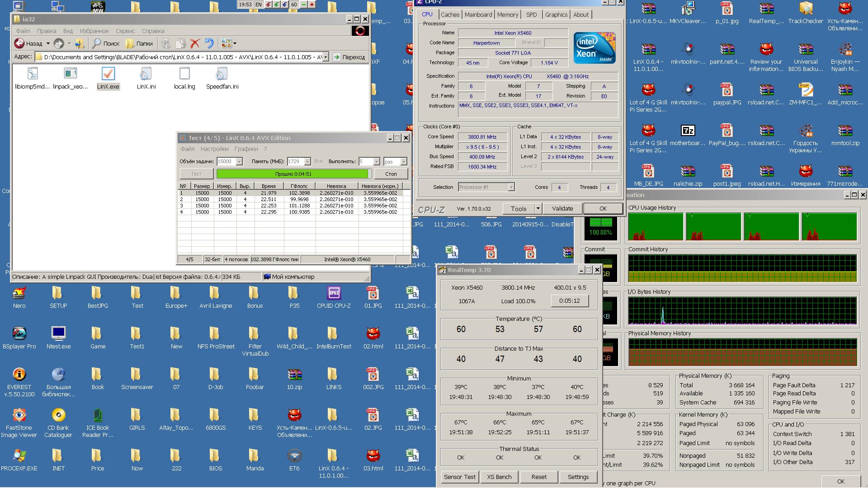Open the Views icon dropdown arrow

[235, 43]
